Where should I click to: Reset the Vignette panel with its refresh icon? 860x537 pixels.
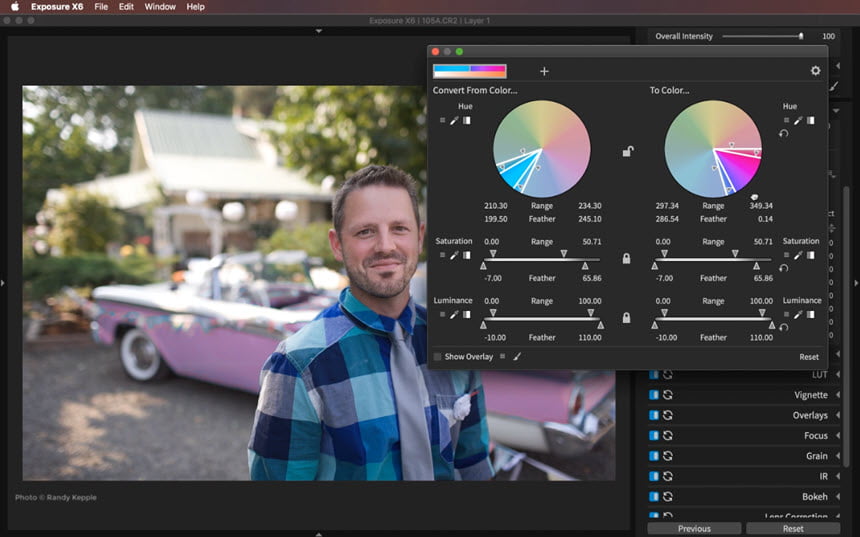[x=667, y=395]
